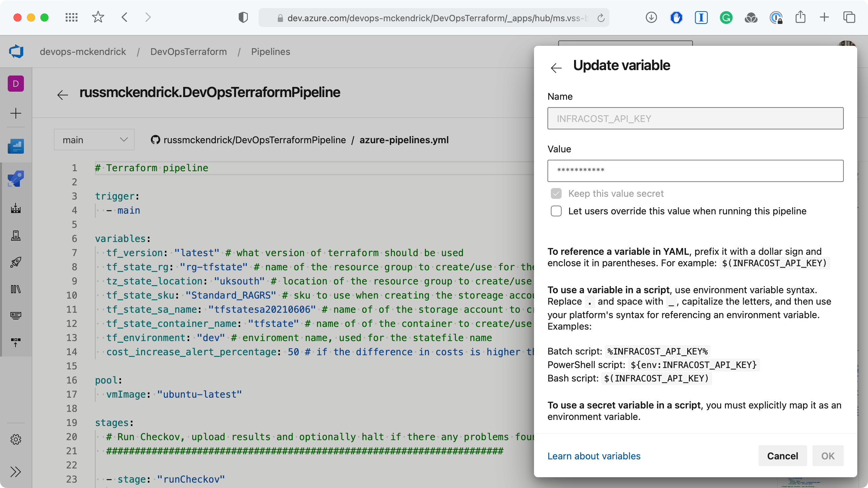This screenshot has height=488, width=868.
Task: Click the OK button
Action: coord(828,456)
